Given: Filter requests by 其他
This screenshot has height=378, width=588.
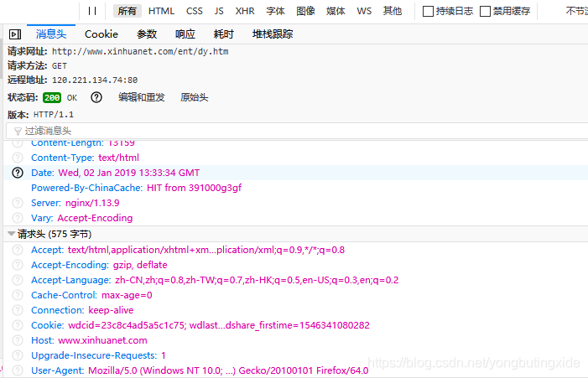Looking at the screenshot, I should point(393,11).
